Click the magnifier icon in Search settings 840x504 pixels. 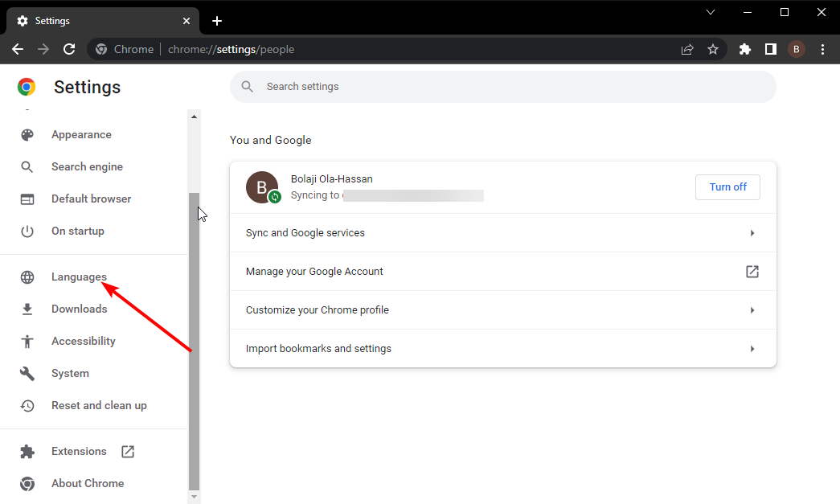pyautogui.click(x=247, y=87)
